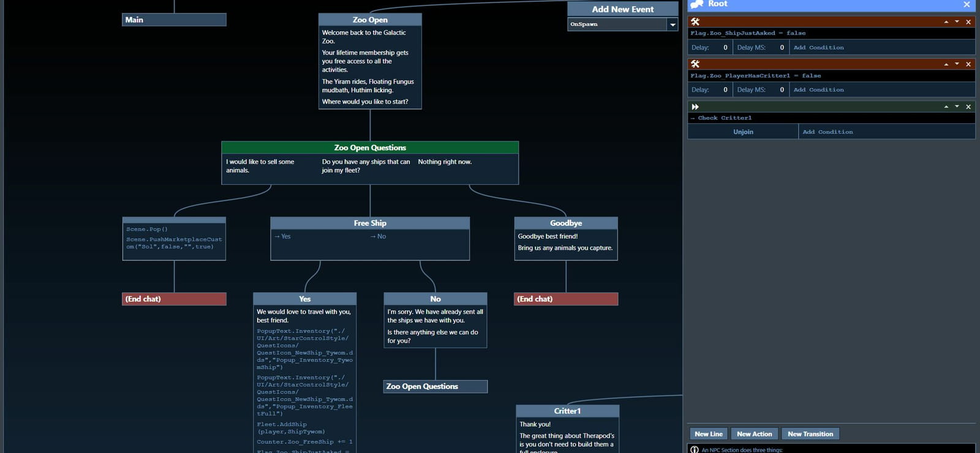Image resolution: width=980 pixels, height=453 pixels.
Task: Click the New Transition button
Action: (x=810, y=434)
